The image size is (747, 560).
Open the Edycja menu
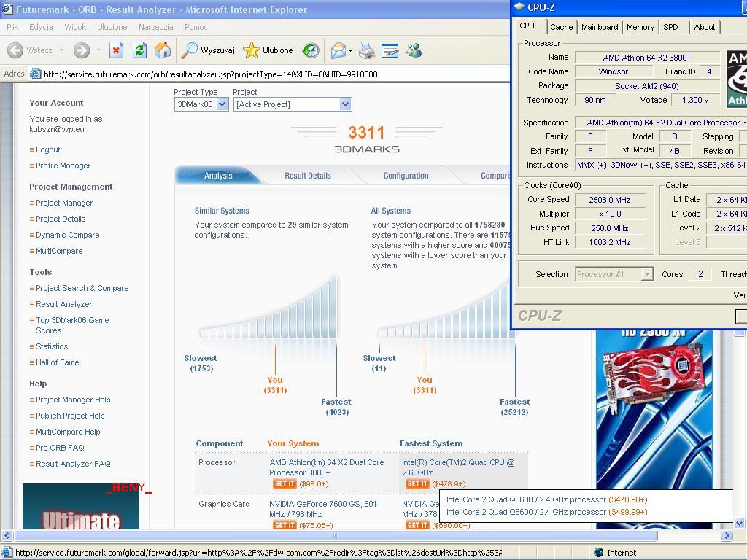[41, 27]
